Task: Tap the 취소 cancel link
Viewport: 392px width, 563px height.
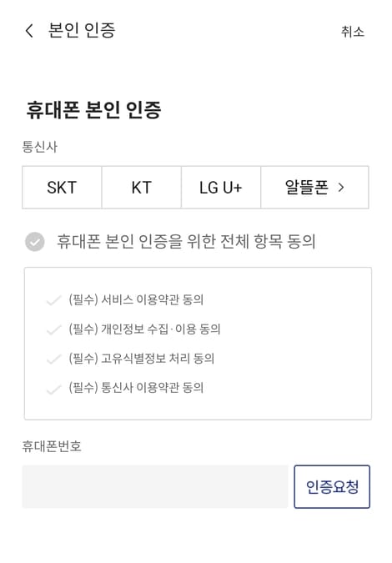Action: 353,32
